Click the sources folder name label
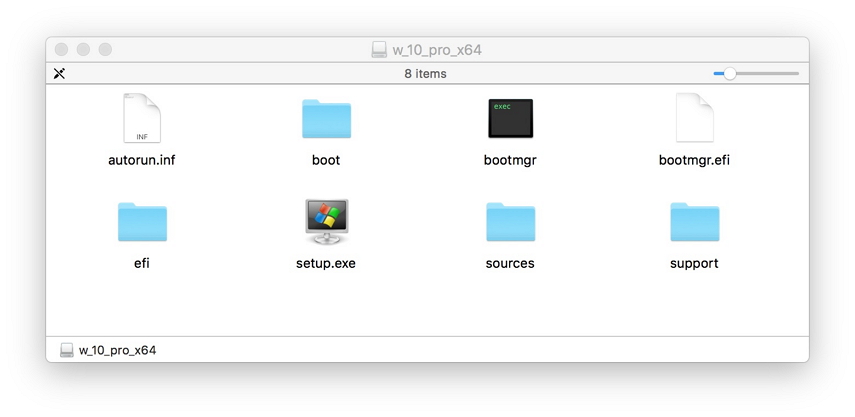The image size is (855, 417). (x=510, y=263)
